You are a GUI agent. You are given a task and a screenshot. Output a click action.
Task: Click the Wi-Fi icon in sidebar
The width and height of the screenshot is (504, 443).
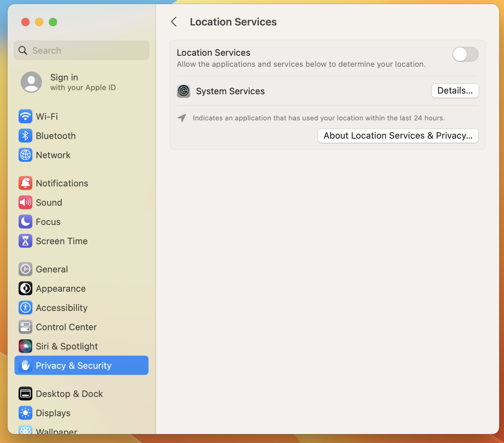point(25,117)
